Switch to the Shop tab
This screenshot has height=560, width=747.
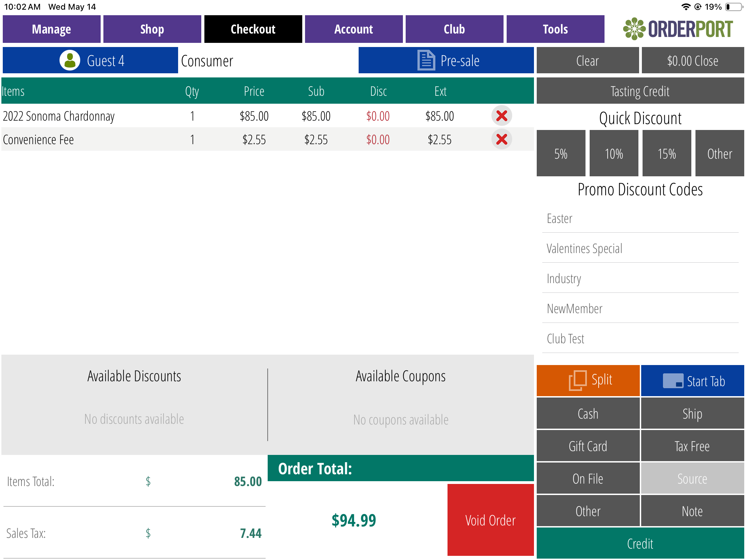(152, 29)
